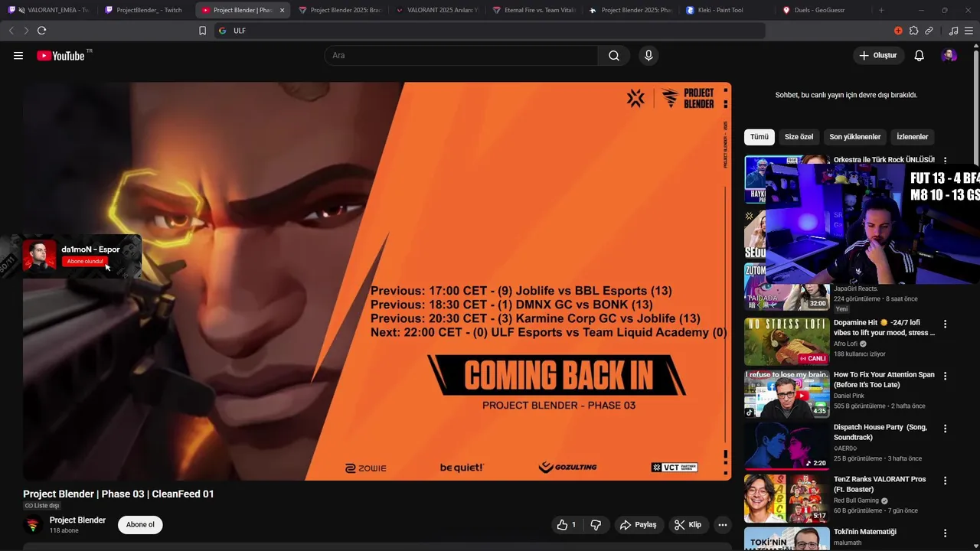Open the browser main menu icon

tap(969, 31)
